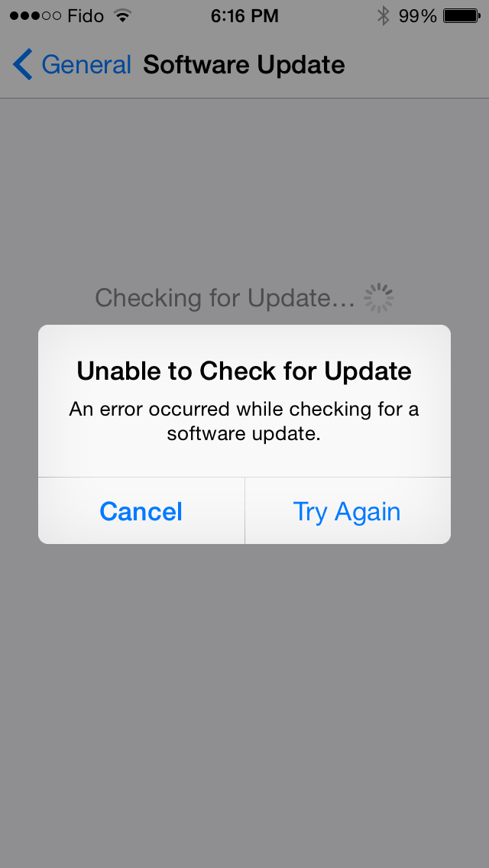Tap the dimmed area above Checking for Update
489x868 pixels.
pos(244,188)
